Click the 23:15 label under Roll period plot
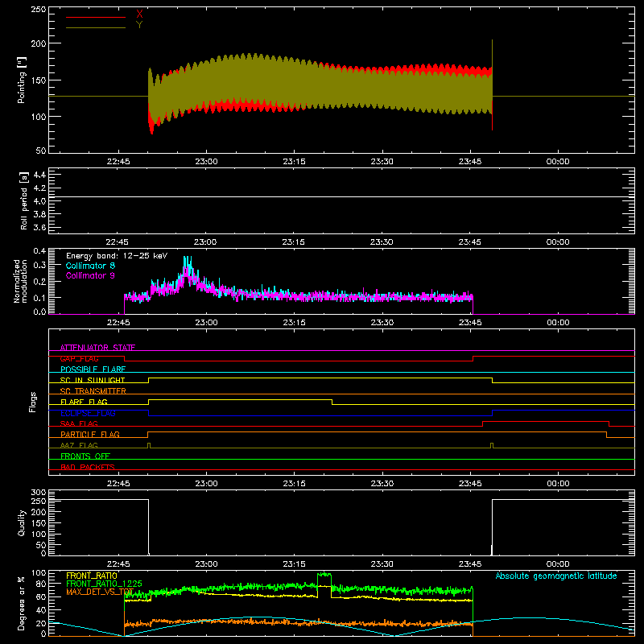The width and height of the screenshot is (644, 644). pos(293,242)
